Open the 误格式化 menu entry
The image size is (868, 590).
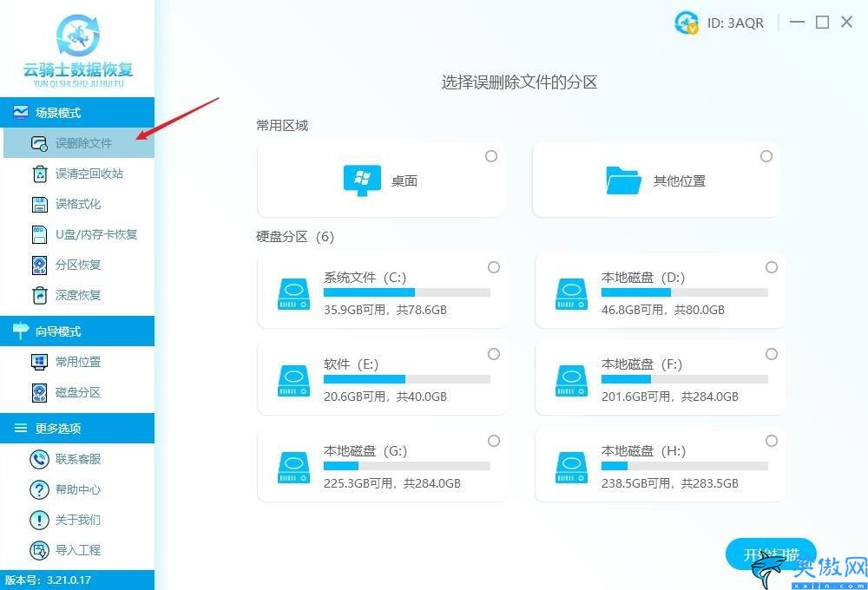click(79, 204)
